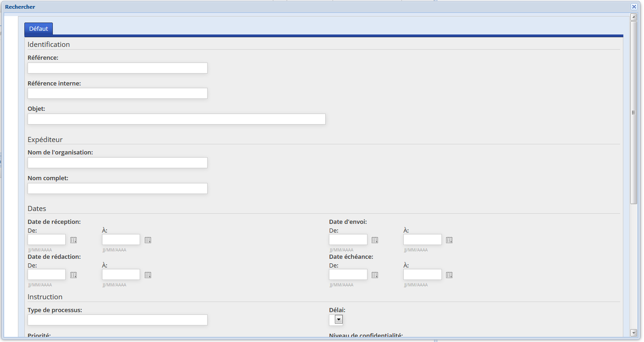Screen dimensions: 644x342
Task: Open calendar for Date échéance À
Action: (449, 275)
